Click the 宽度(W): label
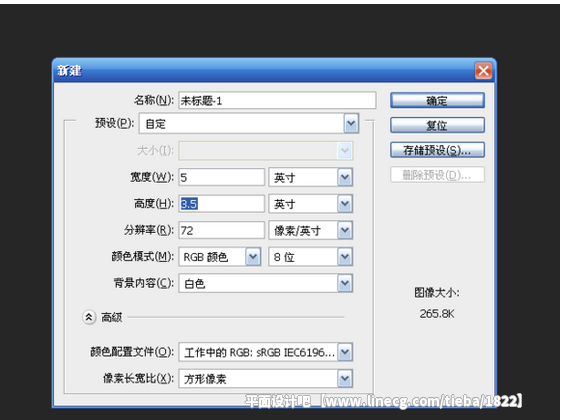This screenshot has height=420, width=563. tap(152, 177)
